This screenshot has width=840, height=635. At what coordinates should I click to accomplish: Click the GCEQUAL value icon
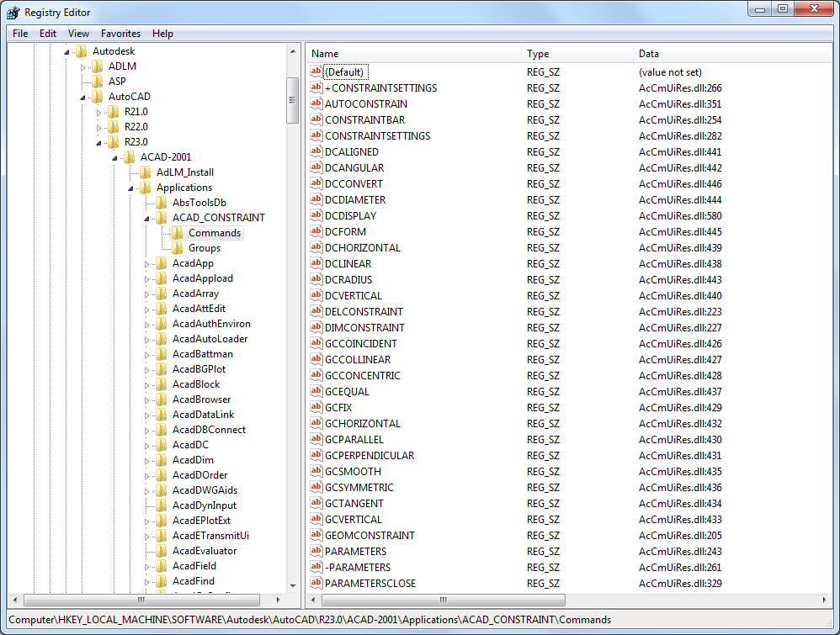tap(316, 391)
